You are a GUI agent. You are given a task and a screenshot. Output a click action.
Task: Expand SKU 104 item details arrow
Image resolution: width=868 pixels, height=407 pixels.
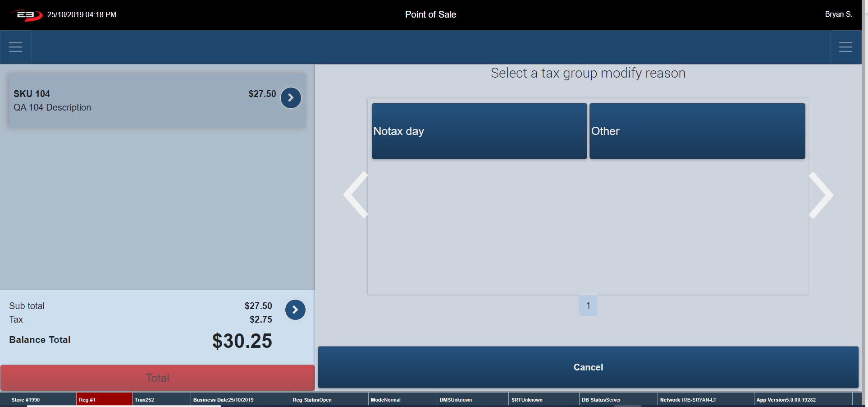(291, 98)
